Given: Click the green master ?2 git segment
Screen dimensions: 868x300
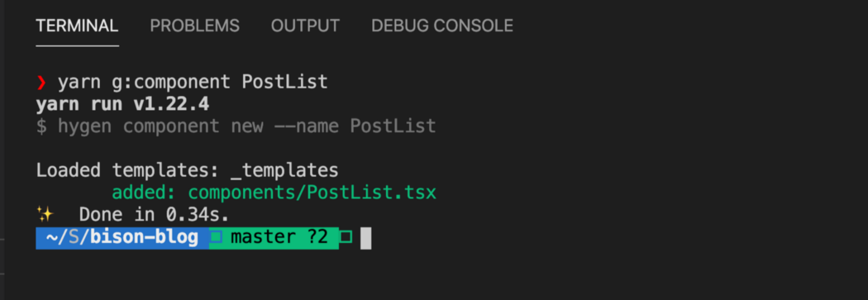Looking at the screenshot, I should point(274,238).
